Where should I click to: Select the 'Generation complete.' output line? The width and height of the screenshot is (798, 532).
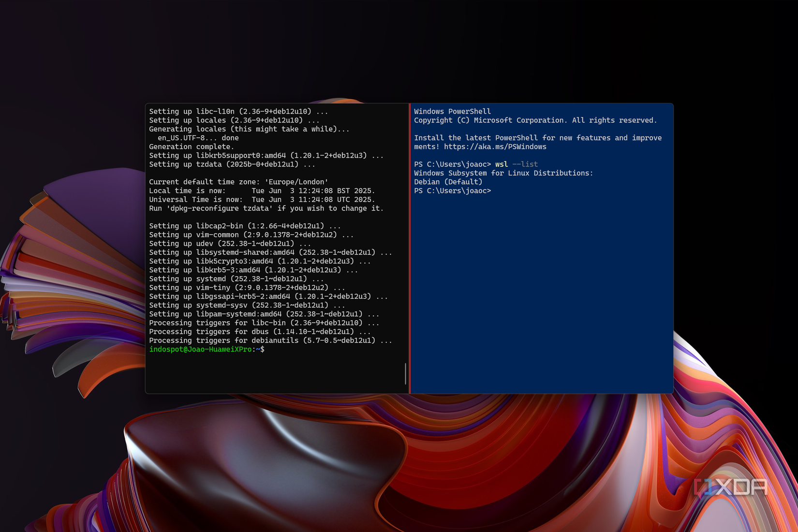tap(191, 147)
